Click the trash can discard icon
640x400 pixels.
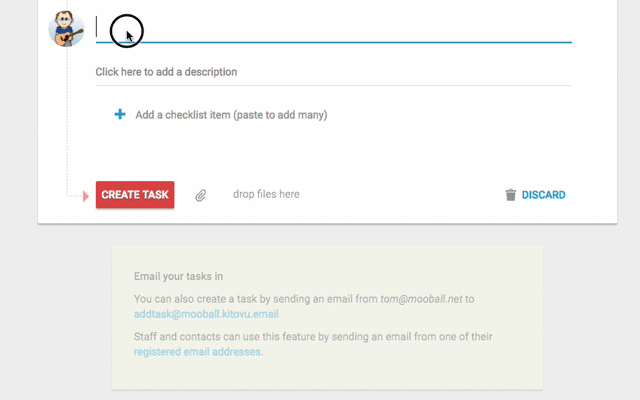[x=511, y=195]
